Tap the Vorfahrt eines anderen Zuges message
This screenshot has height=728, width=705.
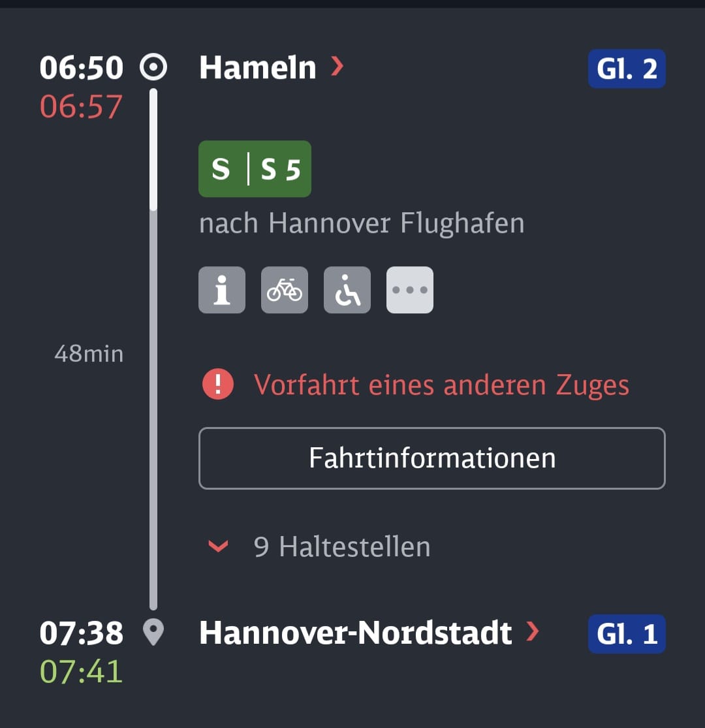[x=441, y=385]
